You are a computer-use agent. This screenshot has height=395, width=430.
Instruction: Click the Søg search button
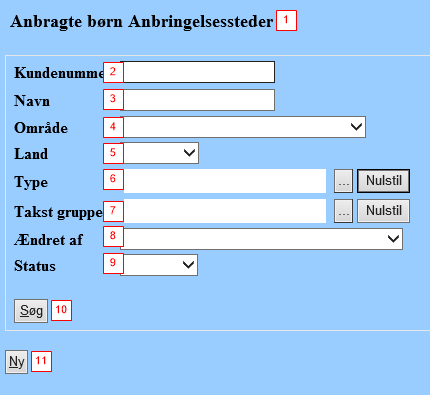[31, 311]
